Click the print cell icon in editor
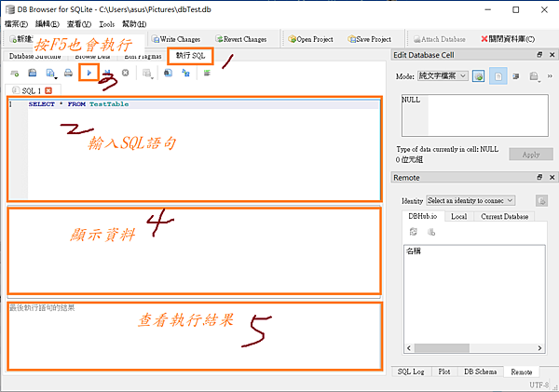This screenshot has height=392, width=559. click(x=534, y=76)
